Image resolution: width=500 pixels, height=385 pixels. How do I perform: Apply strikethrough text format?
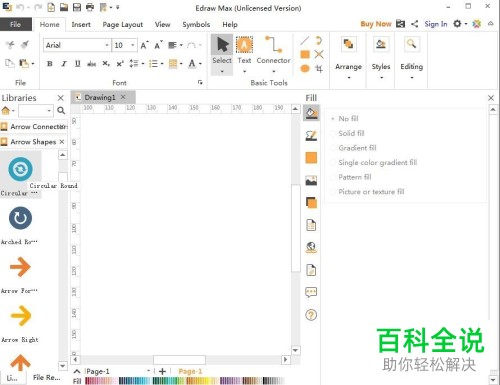point(92,63)
